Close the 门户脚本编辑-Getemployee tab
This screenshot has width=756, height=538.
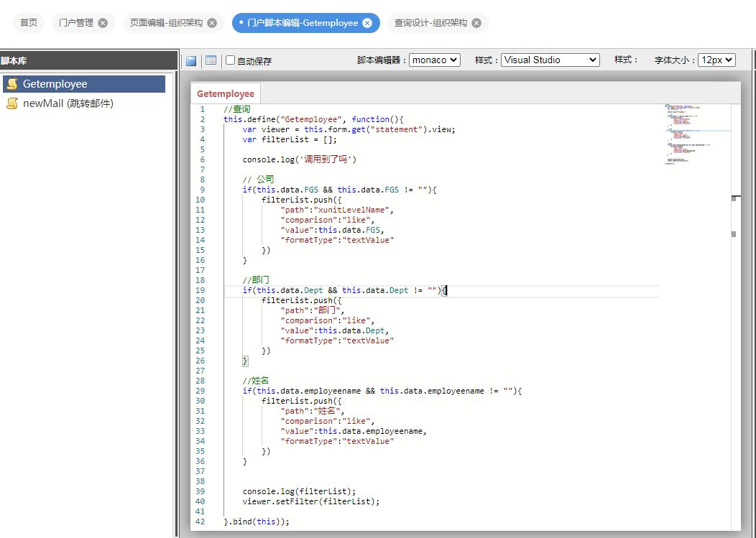[x=367, y=23]
